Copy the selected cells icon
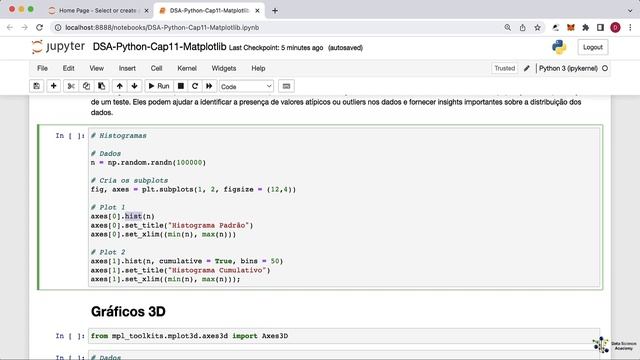 point(86,86)
